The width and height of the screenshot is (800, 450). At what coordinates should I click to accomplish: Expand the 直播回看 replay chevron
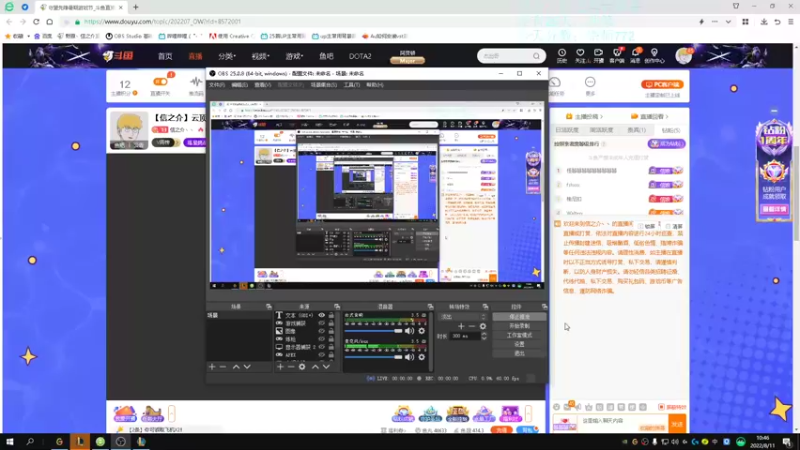[x=667, y=117]
